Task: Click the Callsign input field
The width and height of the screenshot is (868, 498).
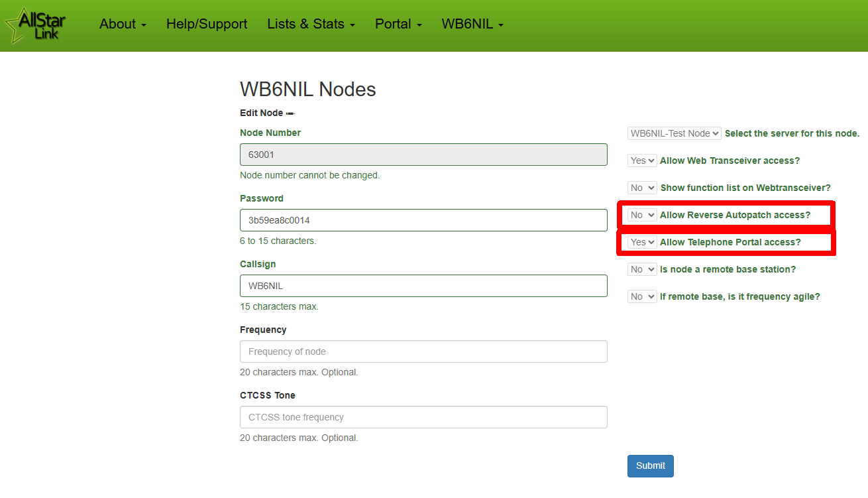Action: [423, 286]
